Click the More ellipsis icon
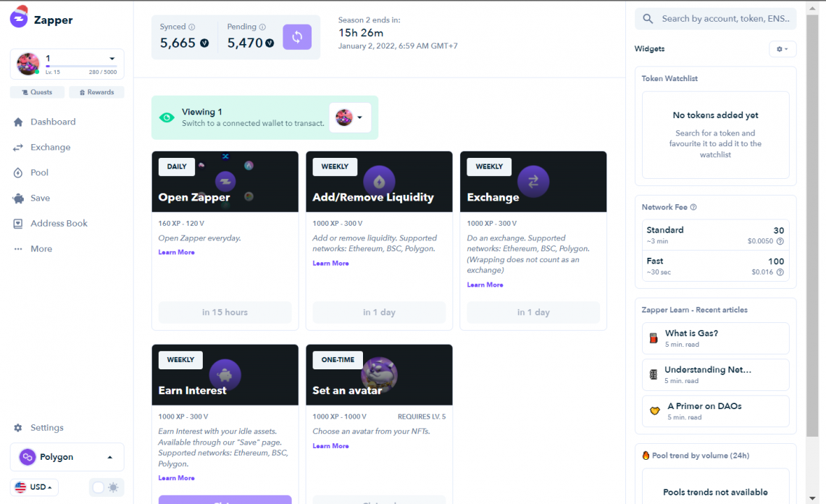The image size is (826, 504). [18, 249]
